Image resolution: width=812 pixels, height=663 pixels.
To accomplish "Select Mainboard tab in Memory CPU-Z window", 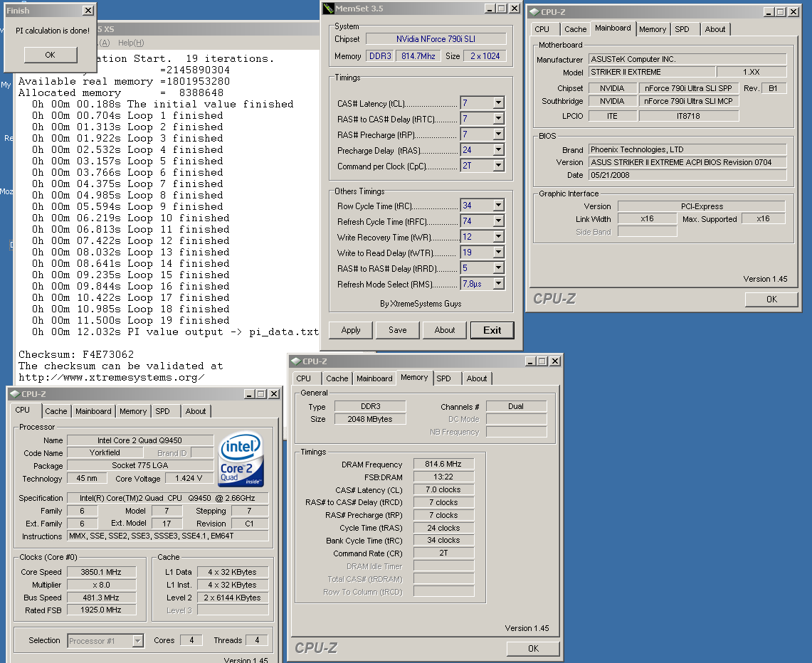I will coord(374,379).
